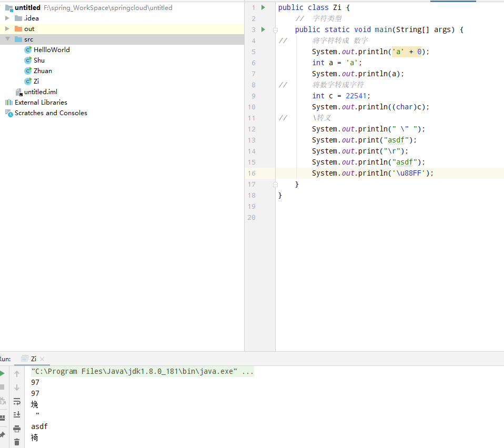Collapse the src folder
Viewport: 504px width, 448px height.
pos(7,39)
